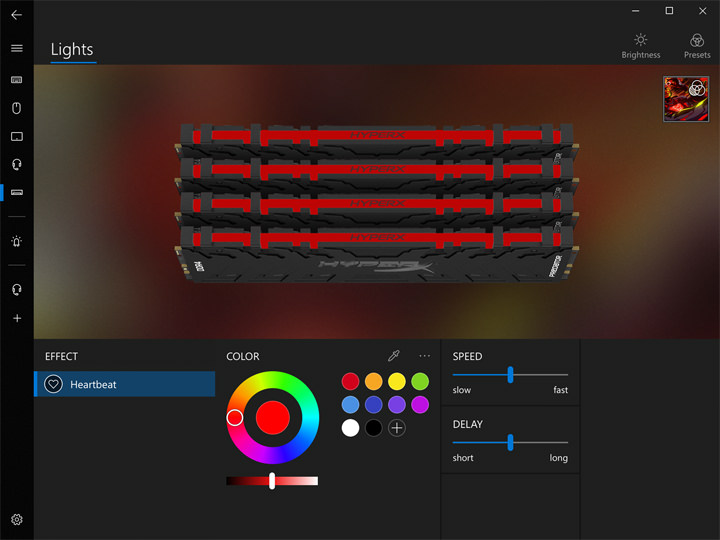This screenshot has width=720, height=540.
Task: Click the Speed slider handle
Action: [x=510, y=374]
